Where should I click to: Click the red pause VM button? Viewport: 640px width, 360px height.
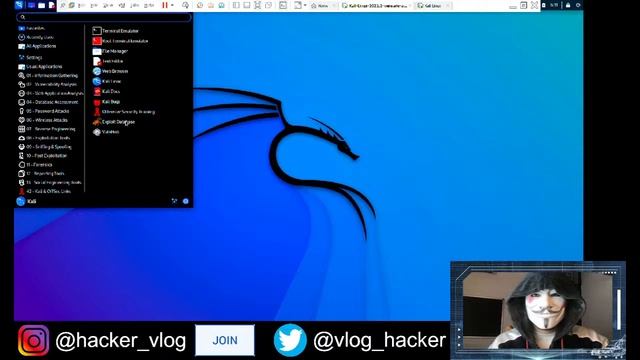(164, 5)
